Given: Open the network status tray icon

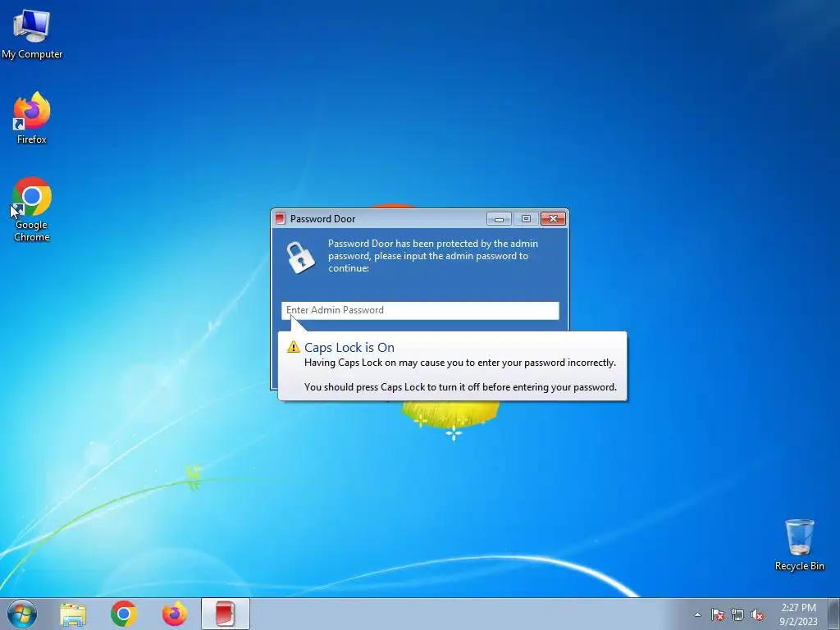Looking at the screenshot, I should [737, 614].
